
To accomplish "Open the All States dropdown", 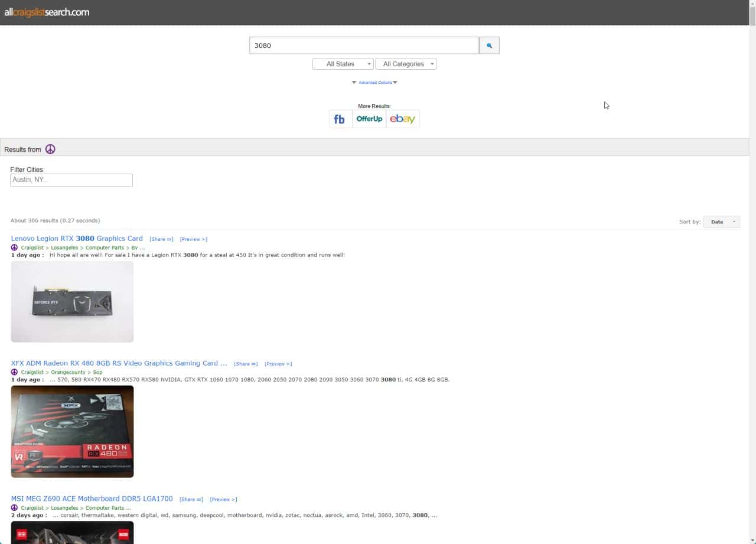I will pyautogui.click(x=343, y=64).
